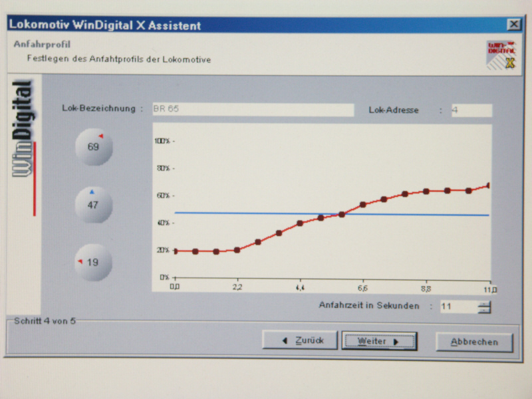Click the "0,0" x-axis label

175,287
